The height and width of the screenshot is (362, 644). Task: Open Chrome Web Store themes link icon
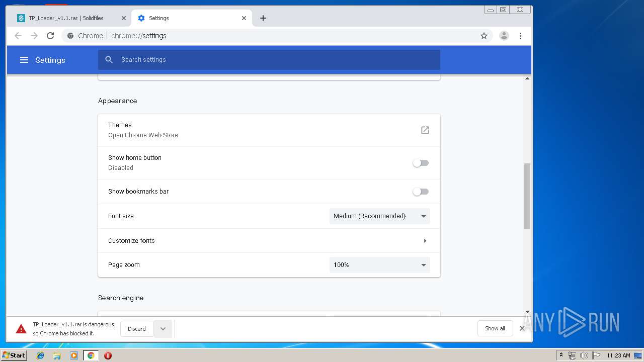(x=425, y=130)
